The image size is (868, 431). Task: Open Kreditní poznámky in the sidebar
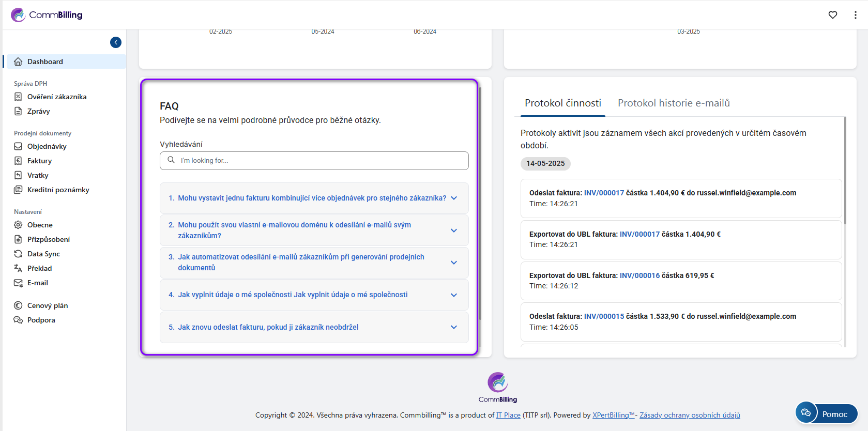click(58, 190)
